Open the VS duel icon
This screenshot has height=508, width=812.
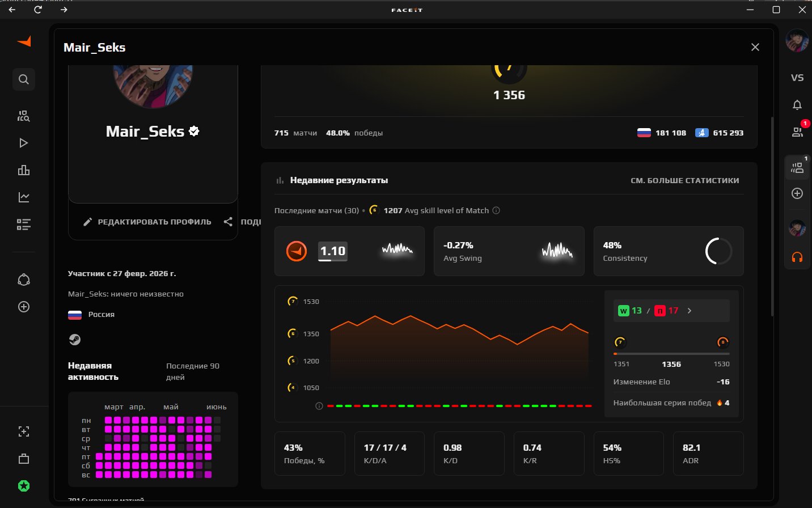click(797, 78)
